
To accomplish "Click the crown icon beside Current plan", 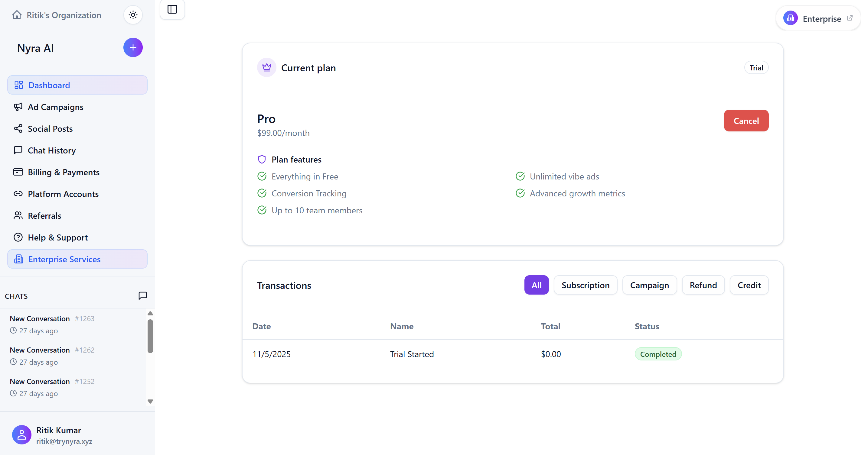I will (x=266, y=68).
